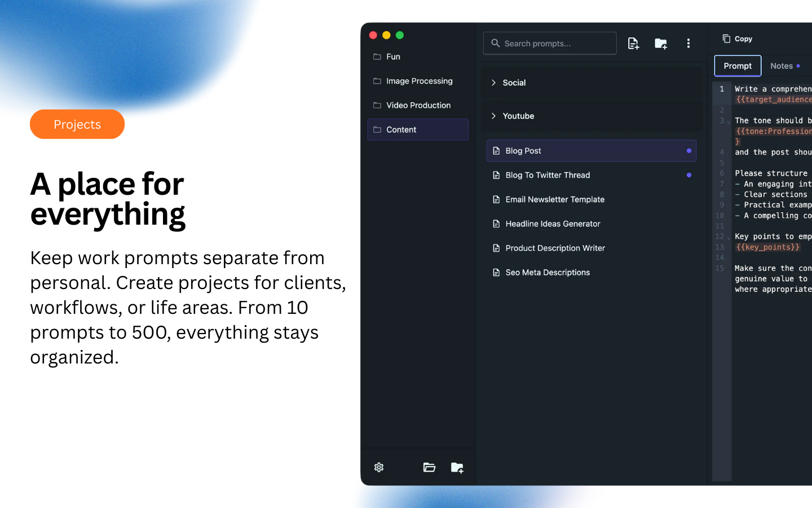Open settings with the gear icon
The width and height of the screenshot is (812, 508).
378,467
